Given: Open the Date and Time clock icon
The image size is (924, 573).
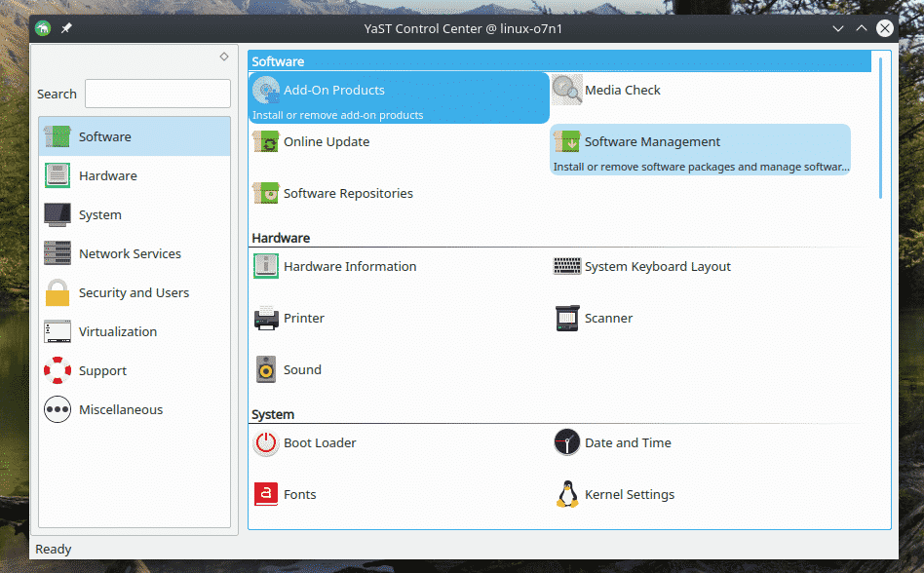Looking at the screenshot, I should click(567, 442).
